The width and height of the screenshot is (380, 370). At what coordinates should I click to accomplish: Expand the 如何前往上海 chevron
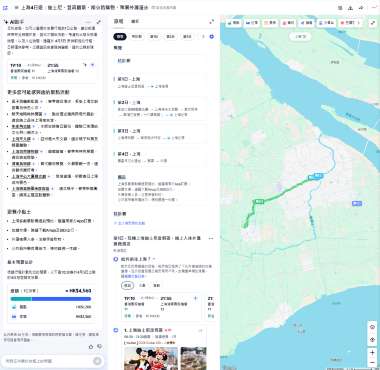(155, 259)
